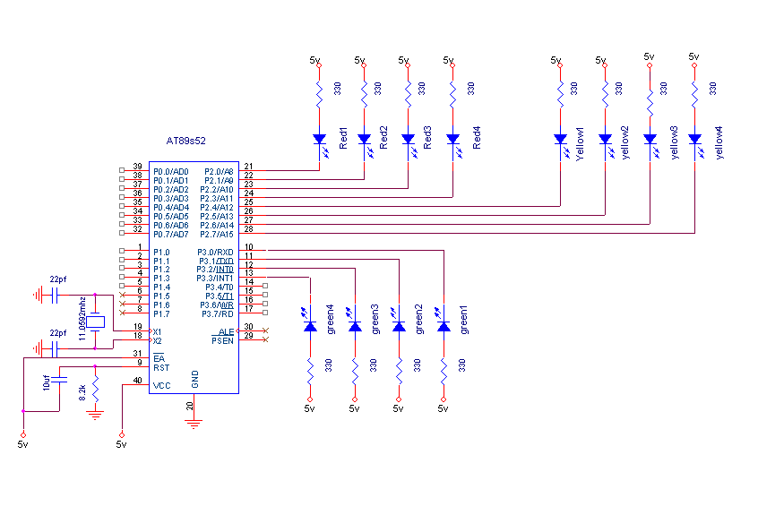This screenshot has height=532, width=758.
Task: Click the P2.0/A8 pin label
Action: point(219,172)
